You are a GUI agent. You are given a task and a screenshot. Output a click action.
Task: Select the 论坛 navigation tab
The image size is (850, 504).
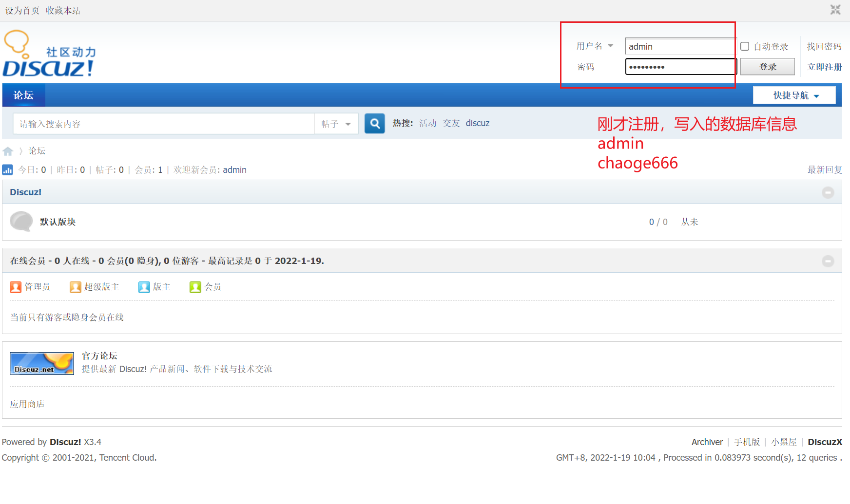tap(23, 95)
